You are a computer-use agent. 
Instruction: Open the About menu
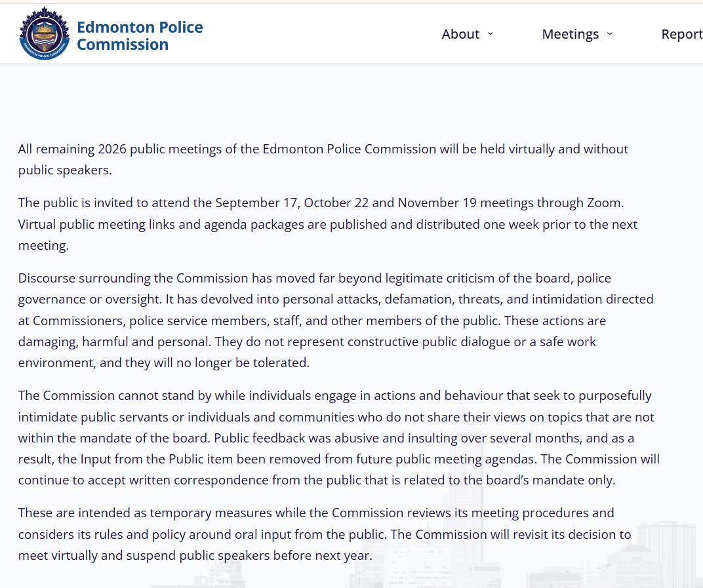[460, 34]
